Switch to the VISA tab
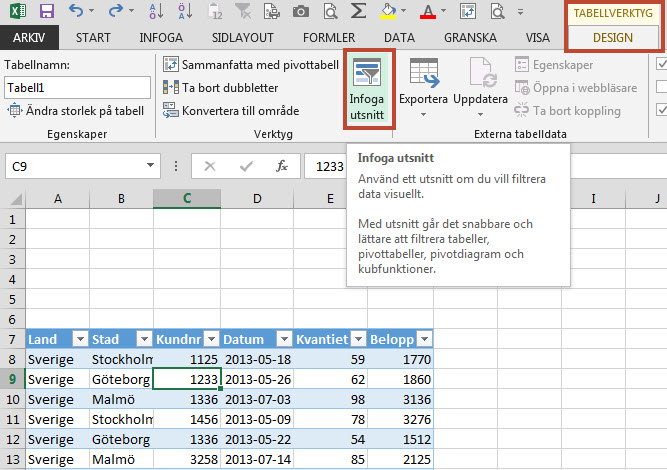The image size is (667, 470). (538, 37)
